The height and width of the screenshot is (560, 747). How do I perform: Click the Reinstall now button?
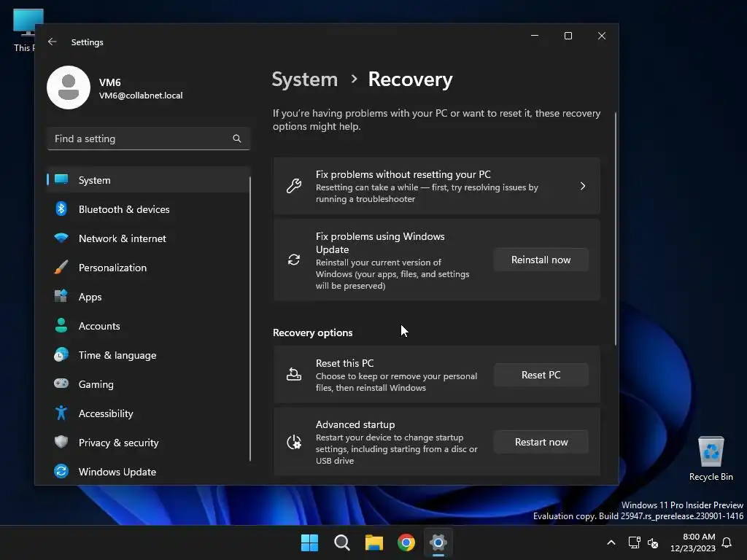point(541,260)
